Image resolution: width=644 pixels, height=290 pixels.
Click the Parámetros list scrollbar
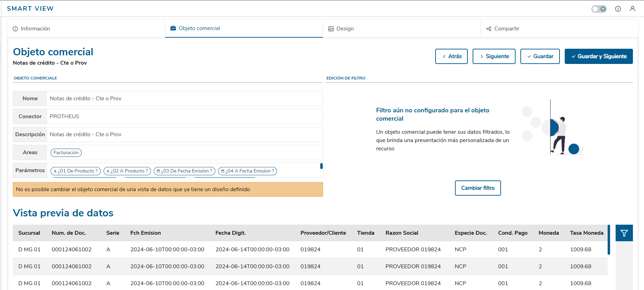pyautogui.click(x=321, y=166)
